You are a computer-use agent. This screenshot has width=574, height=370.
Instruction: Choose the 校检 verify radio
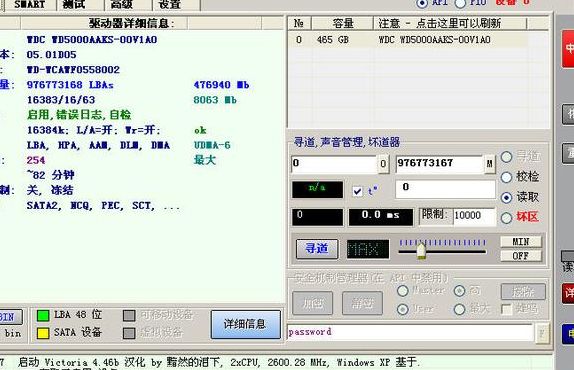[506, 177]
